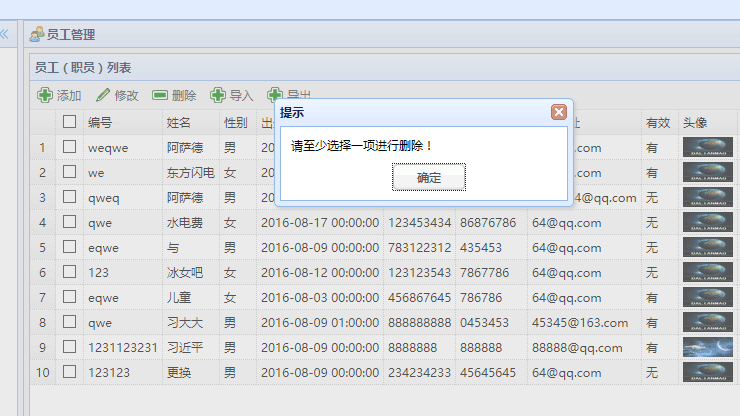The image size is (740, 416).
Task: Select checkbox for row 5 eqwe
Action: tap(69, 247)
